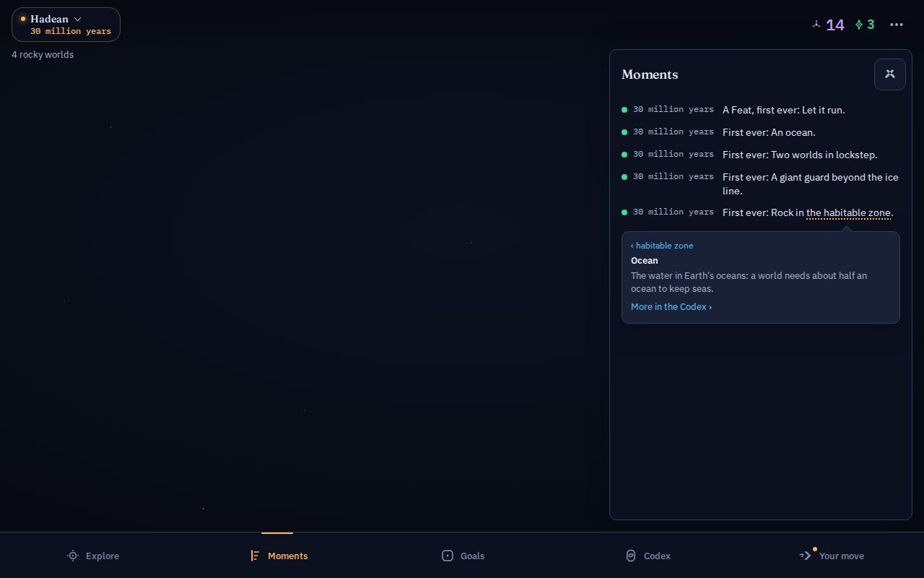Click '30 million years' under Hadean

[x=71, y=31]
